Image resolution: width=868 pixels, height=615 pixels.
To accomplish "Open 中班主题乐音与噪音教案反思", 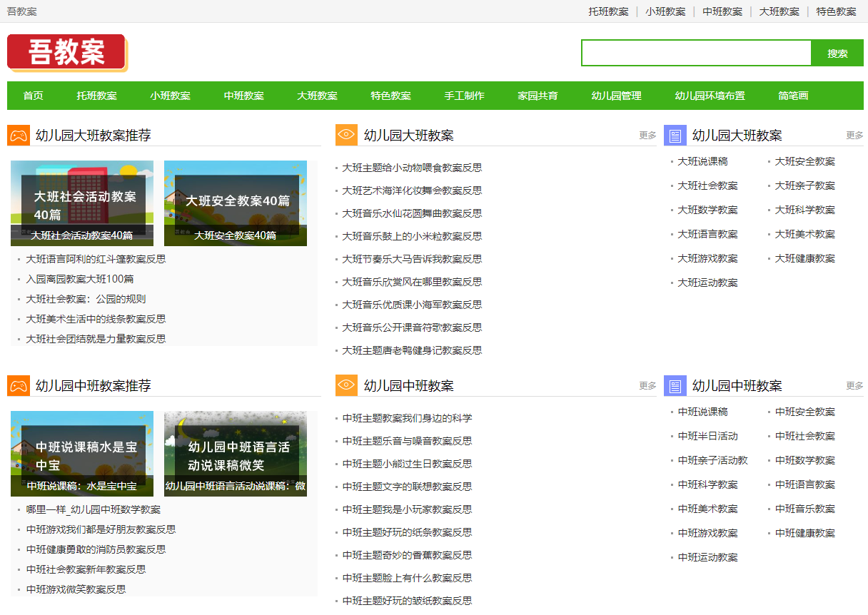I will (407, 441).
